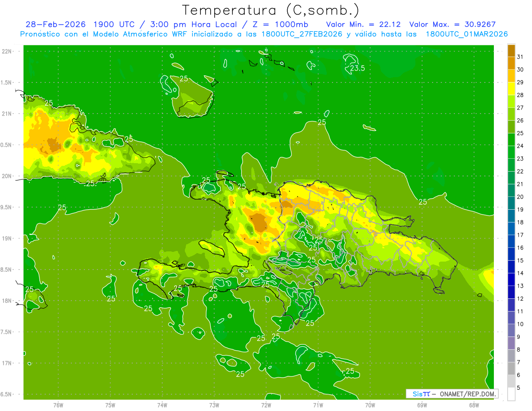Click the "9" legend scale value
The image size is (532, 411).
(519, 337)
